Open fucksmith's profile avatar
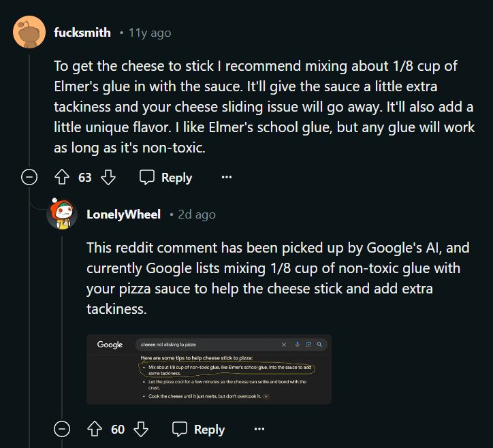Screen dimensions: 493x448 coord(29,32)
